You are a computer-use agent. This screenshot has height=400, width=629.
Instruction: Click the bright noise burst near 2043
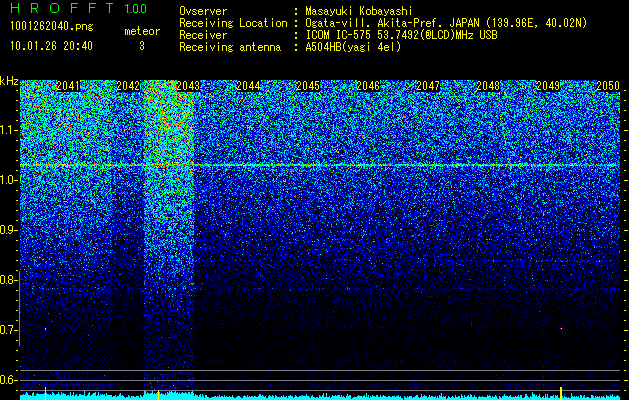tap(169, 235)
